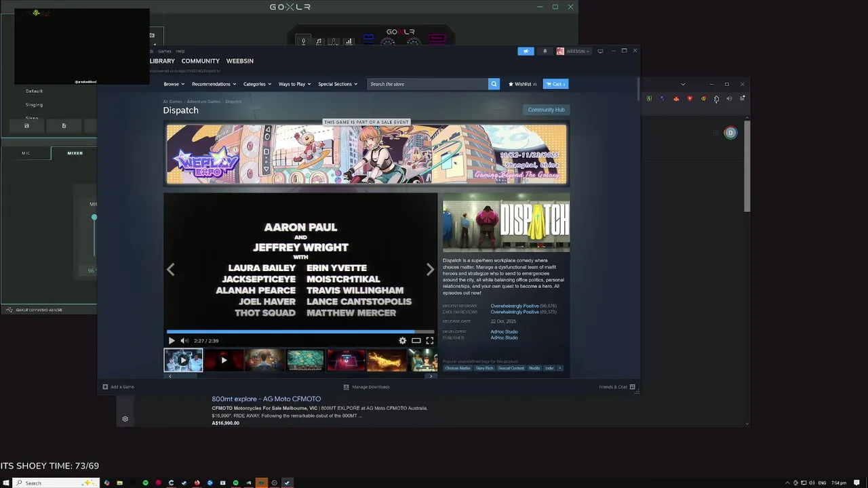This screenshot has height=488, width=868.
Task: Seek on the trailer progress bar
Action: 300,332
